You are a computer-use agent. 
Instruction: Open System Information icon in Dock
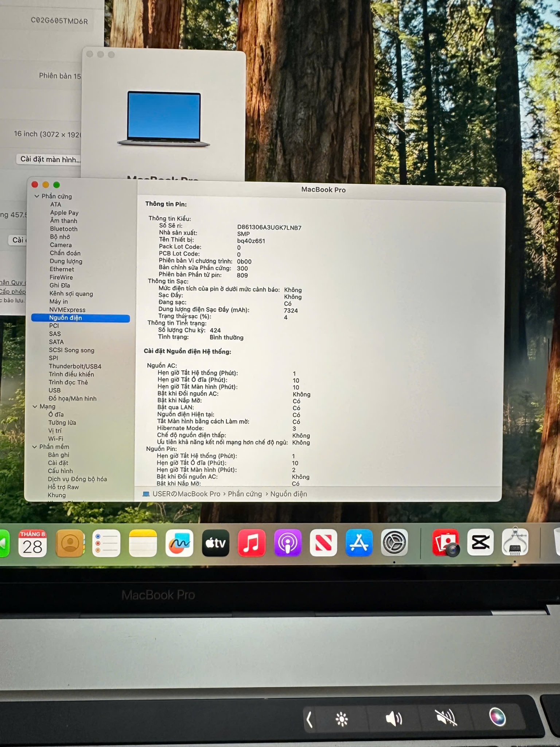coord(515,542)
